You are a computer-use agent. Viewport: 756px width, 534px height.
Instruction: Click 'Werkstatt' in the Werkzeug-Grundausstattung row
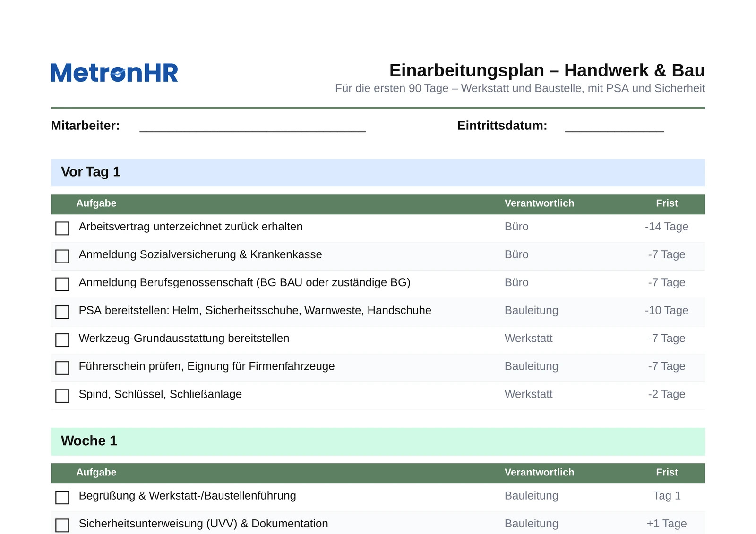click(x=529, y=338)
